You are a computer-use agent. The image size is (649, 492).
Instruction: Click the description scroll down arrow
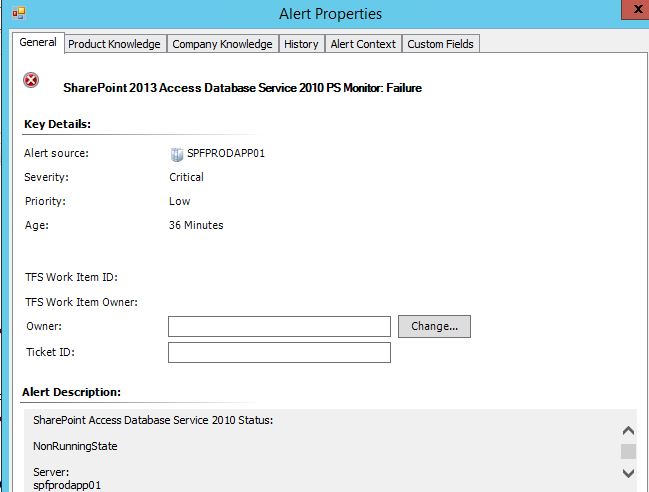(x=628, y=473)
